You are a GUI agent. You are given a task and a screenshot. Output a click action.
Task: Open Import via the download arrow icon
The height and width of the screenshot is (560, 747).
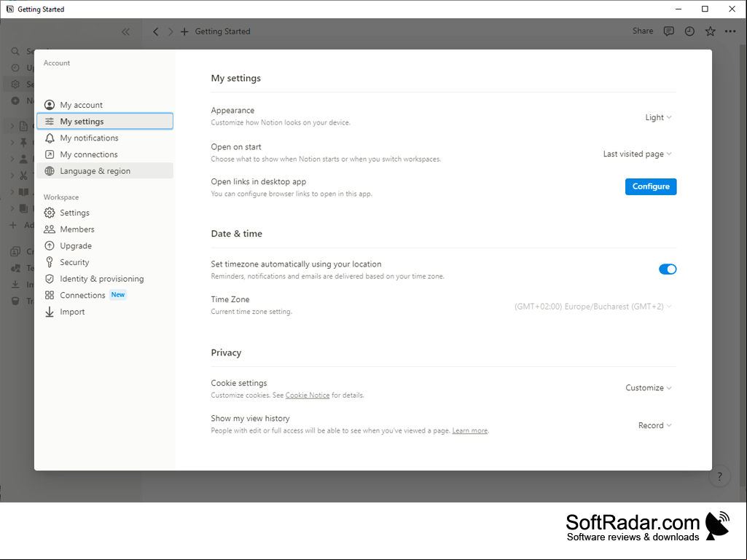coord(50,312)
